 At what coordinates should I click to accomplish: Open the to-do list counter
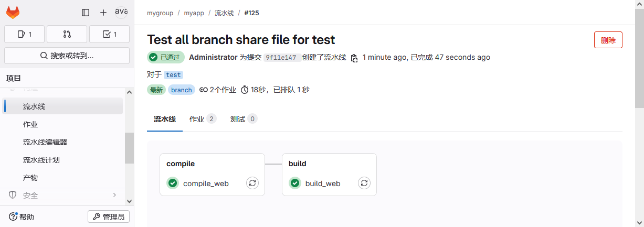(x=109, y=34)
